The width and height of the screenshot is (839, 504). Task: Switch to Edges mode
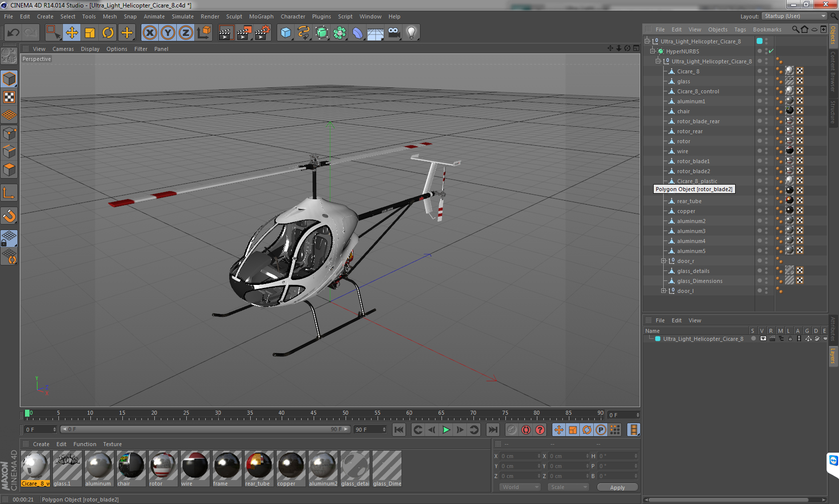(x=9, y=152)
